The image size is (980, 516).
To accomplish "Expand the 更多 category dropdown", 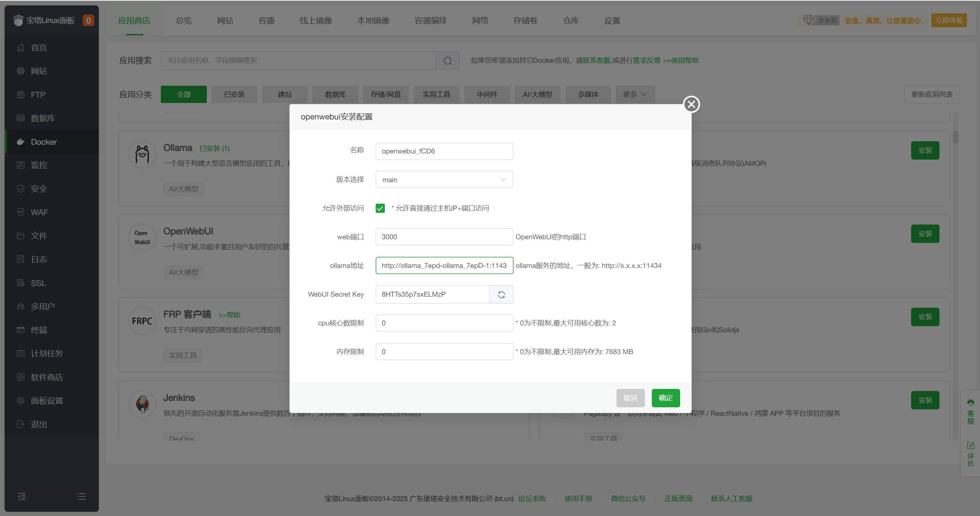I will [635, 95].
